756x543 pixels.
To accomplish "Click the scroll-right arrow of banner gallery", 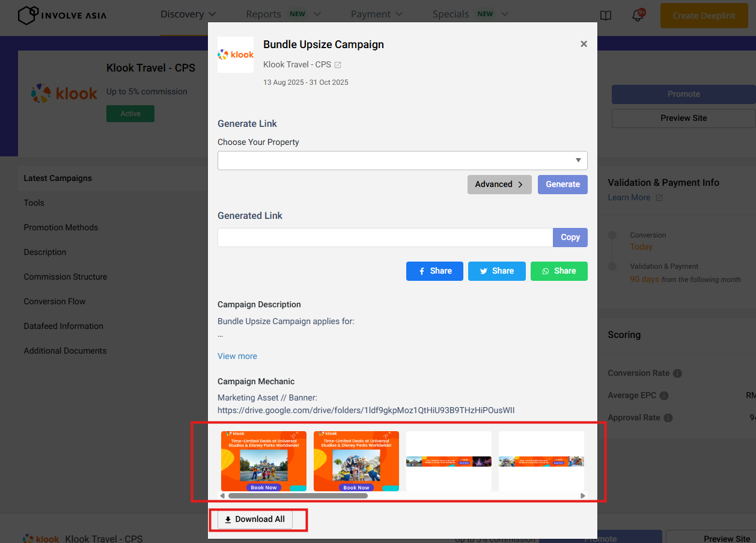I will click(582, 496).
